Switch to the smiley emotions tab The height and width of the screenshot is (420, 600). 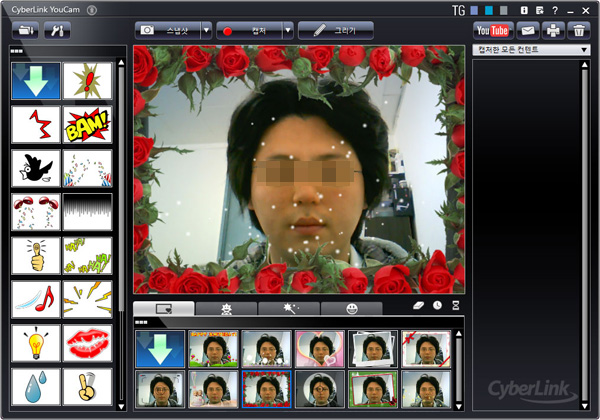pyautogui.click(x=352, y=308)
